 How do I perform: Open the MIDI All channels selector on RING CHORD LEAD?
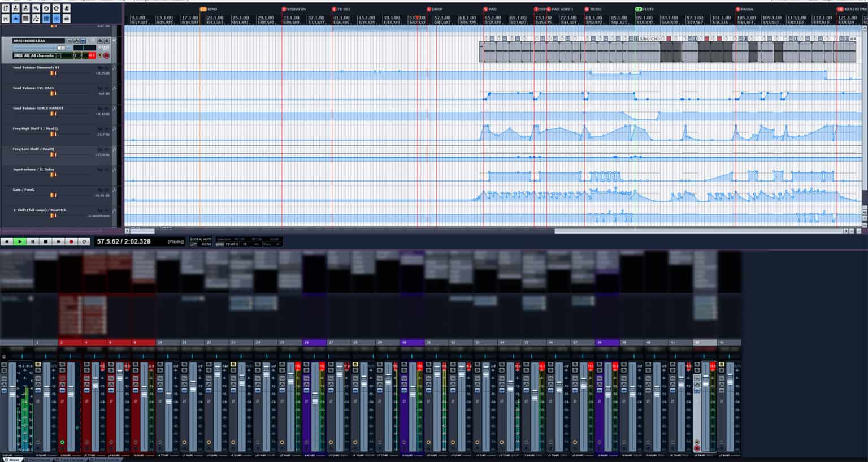pos(34,55)
